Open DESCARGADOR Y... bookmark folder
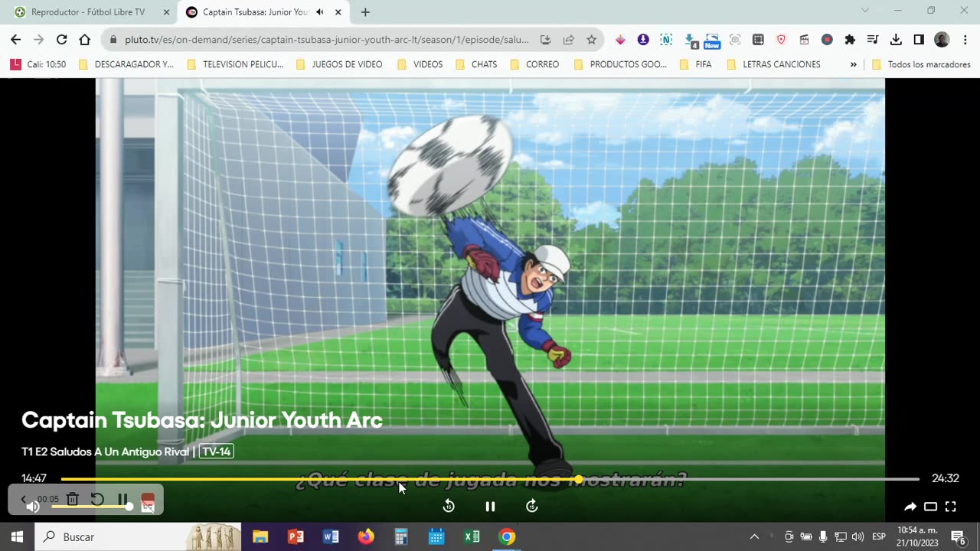The height and width of the screenshot is (551, 980). click(126, 64)
